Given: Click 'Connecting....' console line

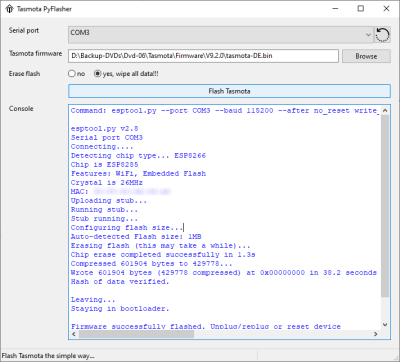Looking at the screenshot, I should tap(102, 147).
